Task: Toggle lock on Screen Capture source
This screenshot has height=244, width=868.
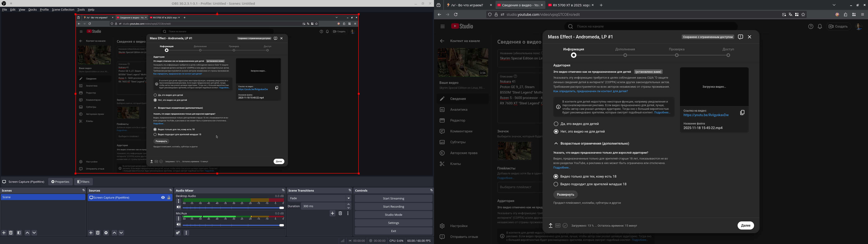Action: coord(169,198)
